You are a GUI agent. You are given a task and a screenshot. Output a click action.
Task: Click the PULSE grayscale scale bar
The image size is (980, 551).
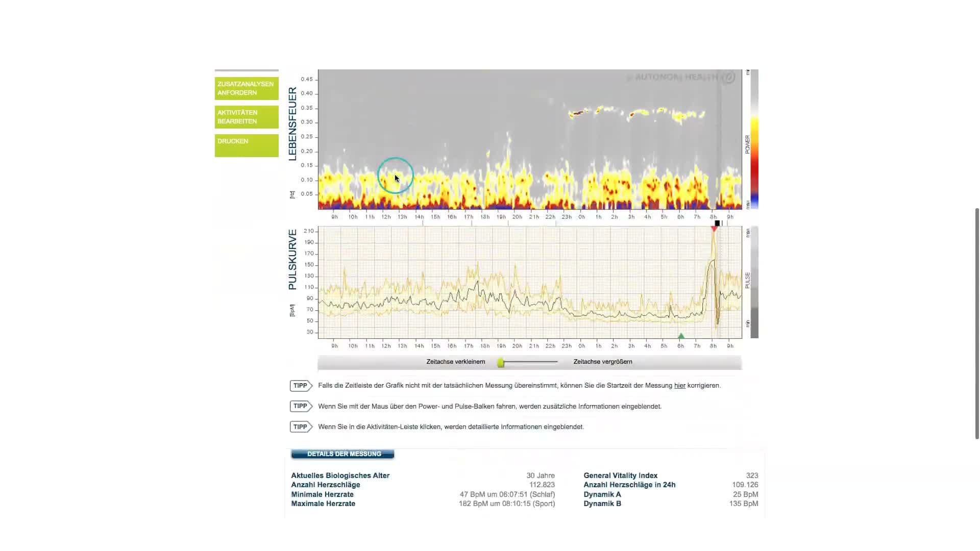click(754, 282)
